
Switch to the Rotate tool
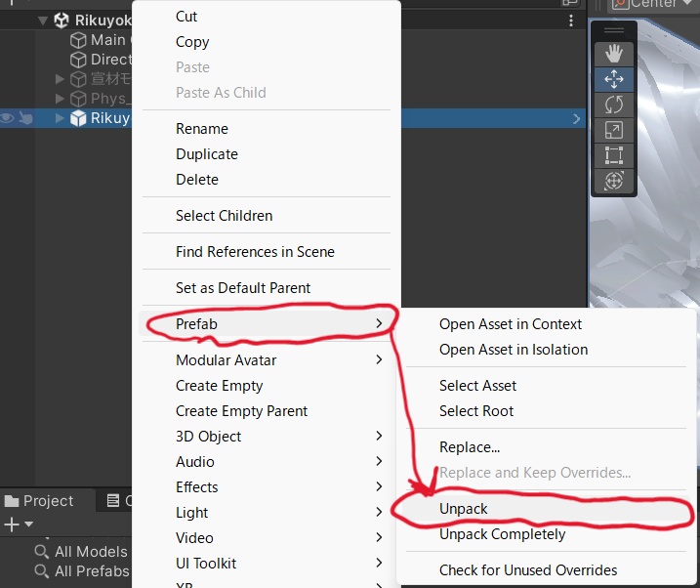click(x=614, y=105)
